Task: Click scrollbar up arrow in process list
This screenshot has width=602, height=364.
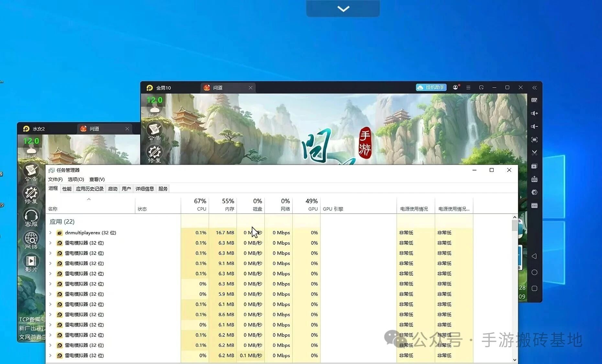Action: pyautogui.click(x=515, y=217)
